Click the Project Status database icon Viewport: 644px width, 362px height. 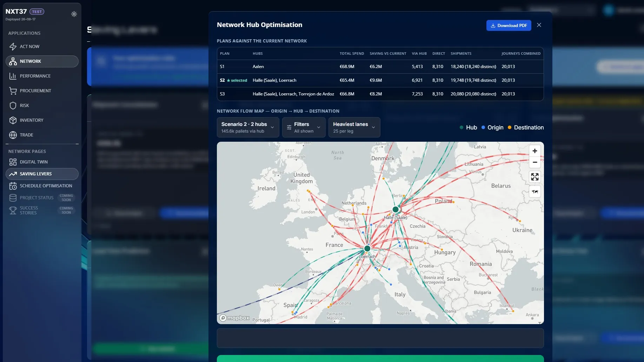(13, 198)
